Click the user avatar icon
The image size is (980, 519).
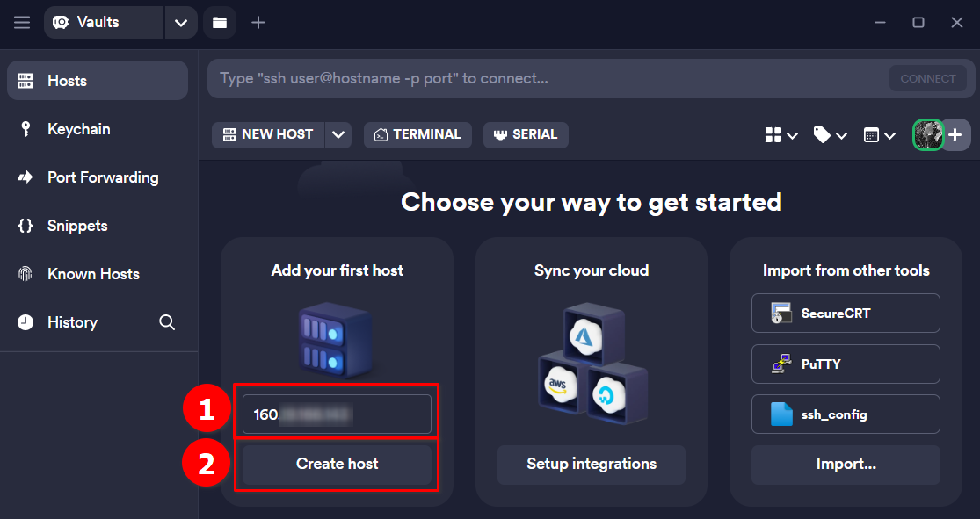pos(928,135)
